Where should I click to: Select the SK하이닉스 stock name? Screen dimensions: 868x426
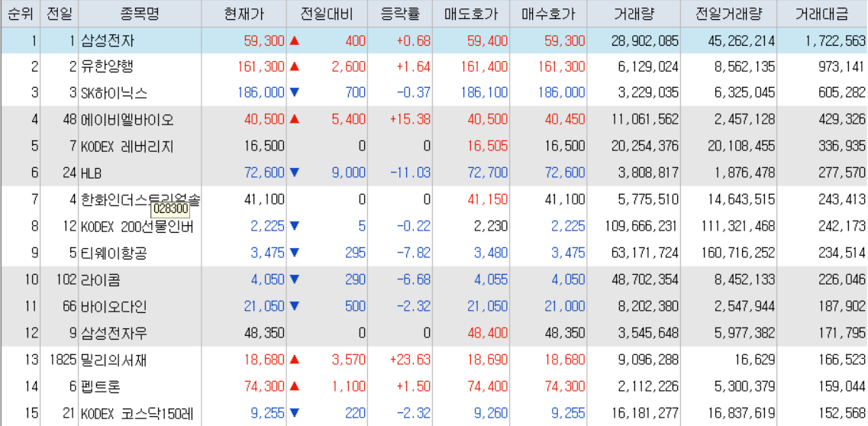(x=114, y=93)
